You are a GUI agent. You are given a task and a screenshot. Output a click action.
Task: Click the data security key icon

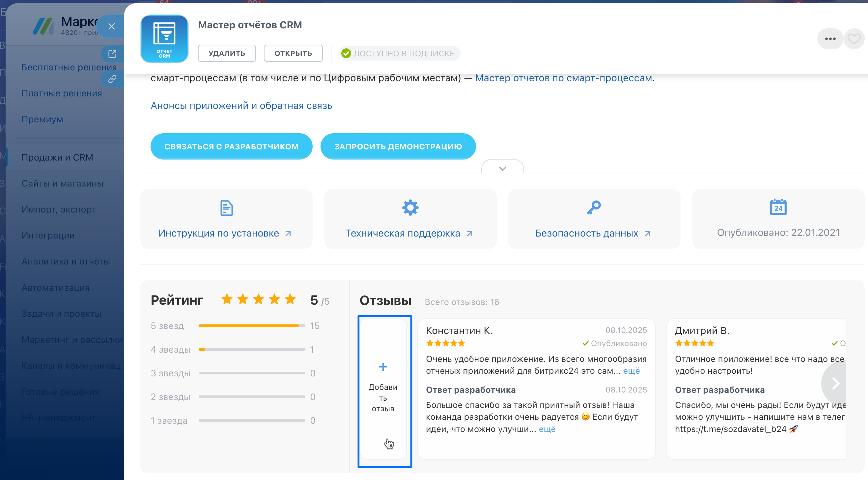click(594, 208)
